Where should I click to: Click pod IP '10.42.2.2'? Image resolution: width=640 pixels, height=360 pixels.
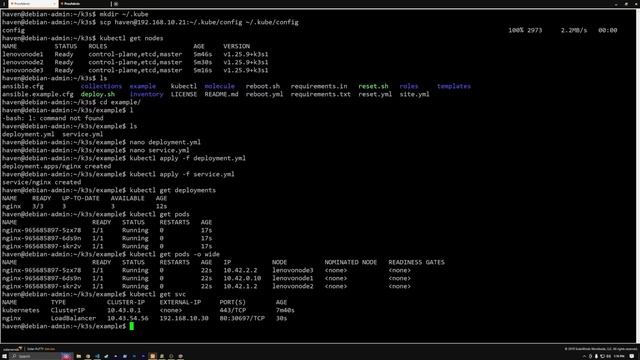[x=240, y=270]
